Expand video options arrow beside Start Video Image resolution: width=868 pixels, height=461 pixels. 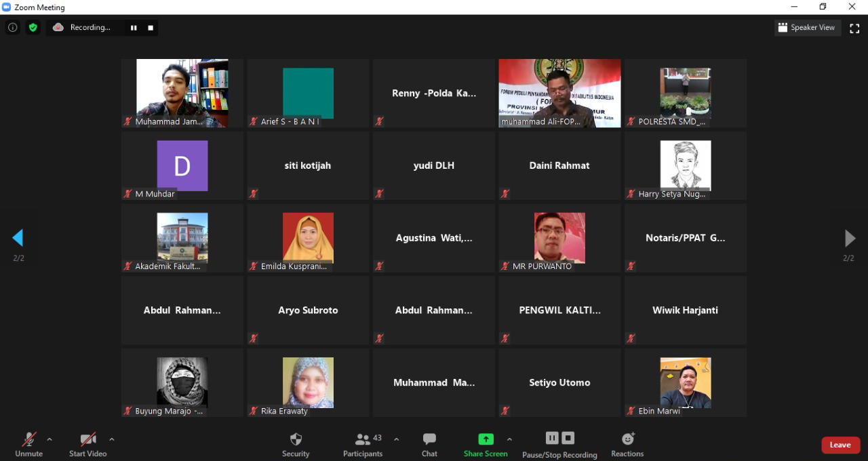click(x=112, y=439)
